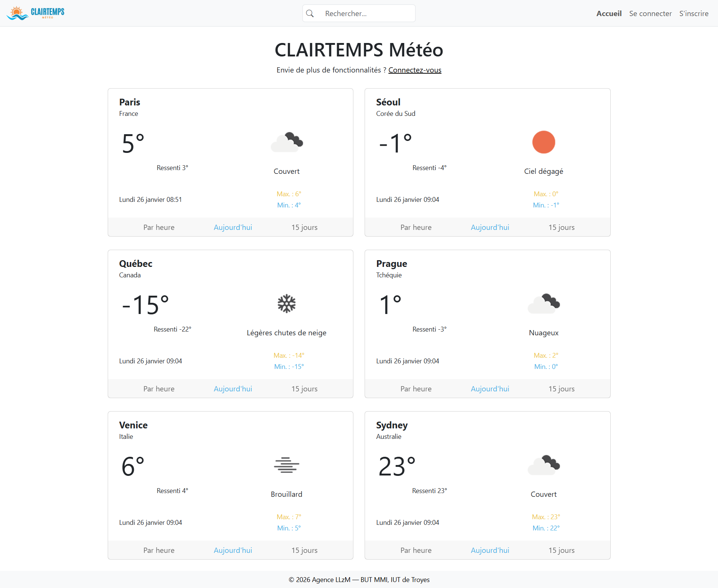Select the 15 jours tab for Séoul
The image size is (718, 588).
tap(561, 227)
